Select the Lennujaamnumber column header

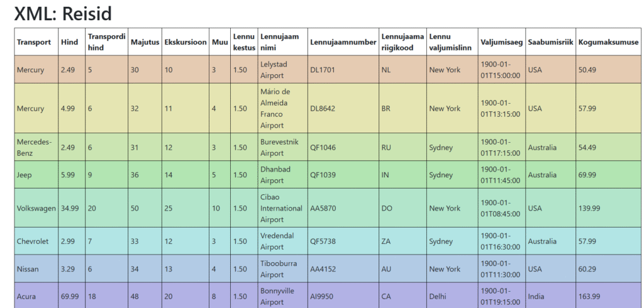pyautogui.click(x=343, y=42)
